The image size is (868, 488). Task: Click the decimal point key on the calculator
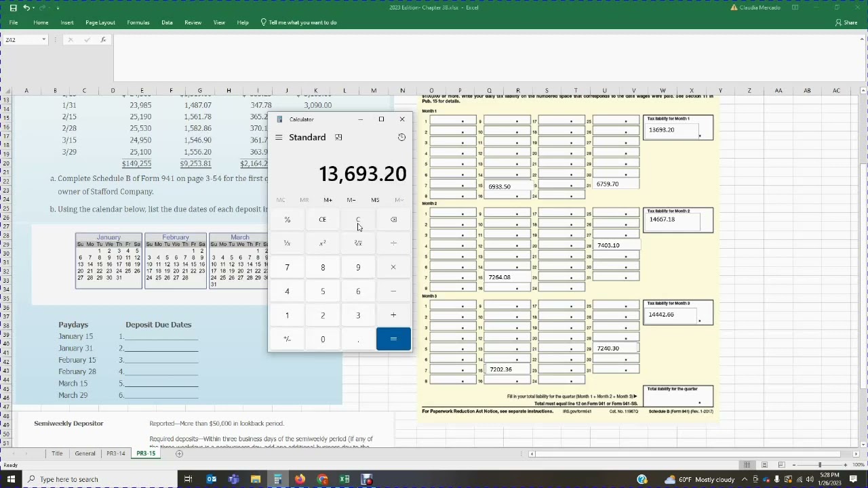pos(358,339)
